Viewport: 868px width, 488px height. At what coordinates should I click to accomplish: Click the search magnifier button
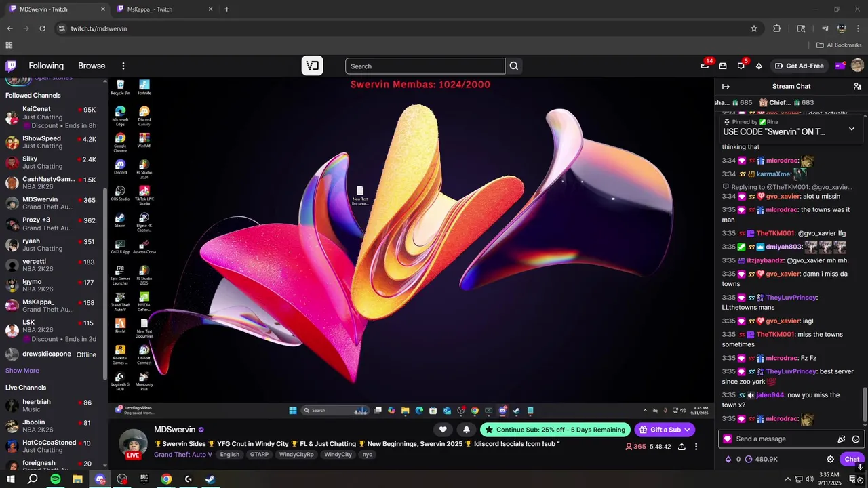click(x=514, y=66)
